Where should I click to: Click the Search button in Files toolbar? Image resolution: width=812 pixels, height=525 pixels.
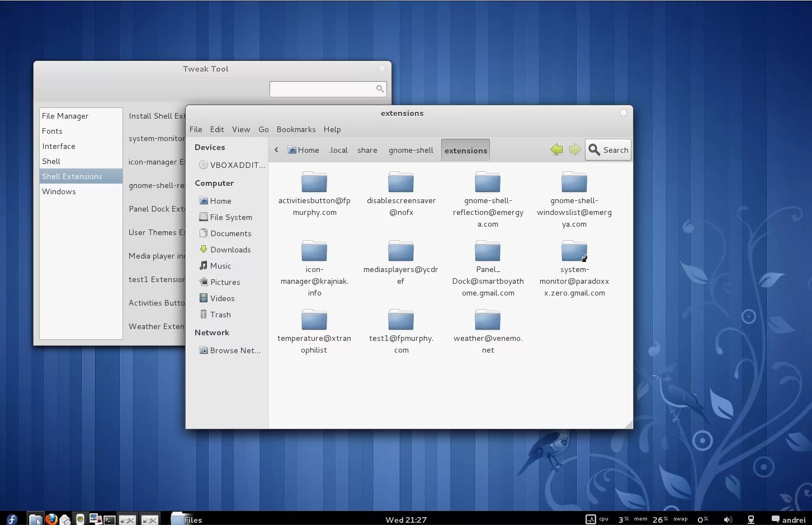point(608,150)
